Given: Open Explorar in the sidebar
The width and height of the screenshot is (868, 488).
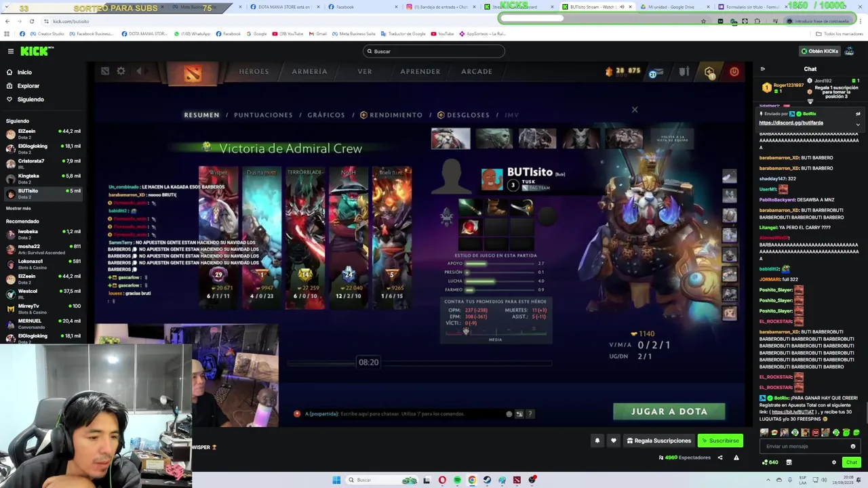Looking at the screenshot, I should [x=28, y=86].
